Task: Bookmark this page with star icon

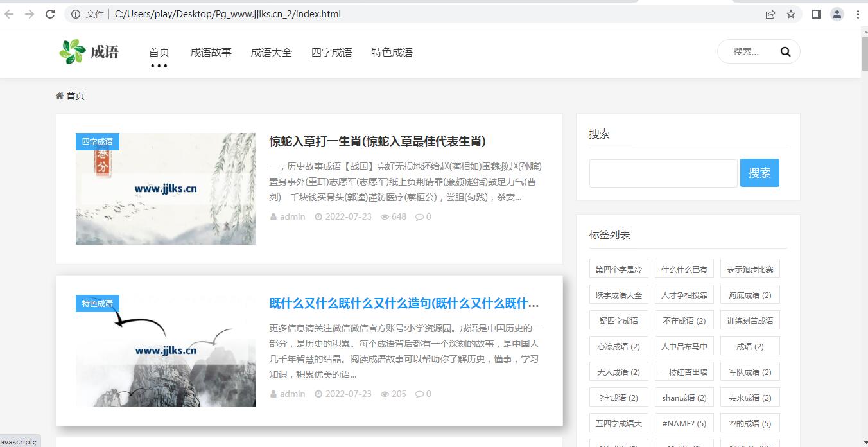Action: (x=791, y=14)
